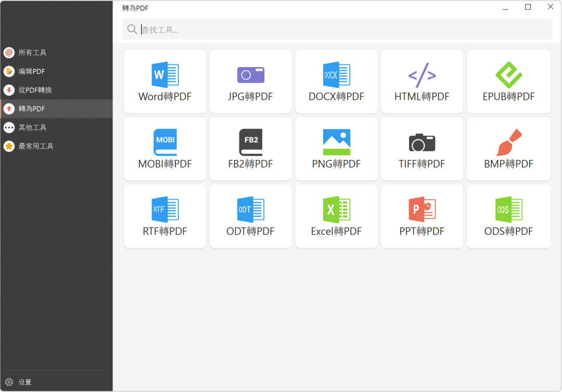The image size is (562, 392).
Task: Open the HTML轉PDF code brackets icon
Action: click(422, 75)
